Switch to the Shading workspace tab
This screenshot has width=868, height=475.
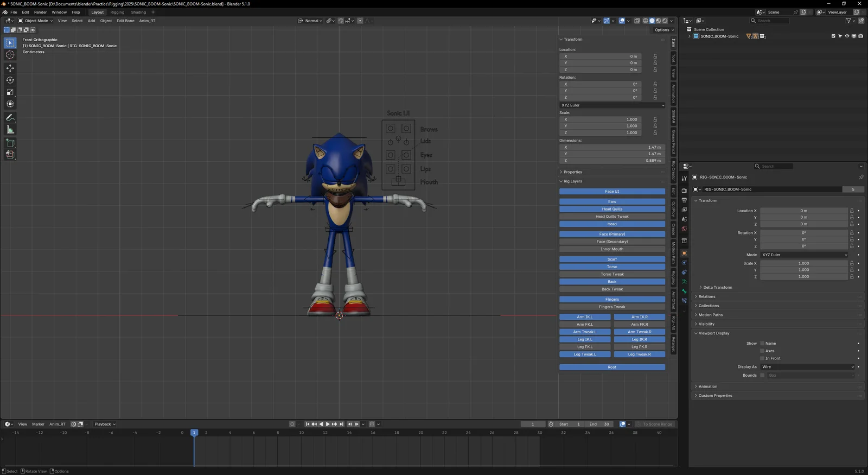138,12
